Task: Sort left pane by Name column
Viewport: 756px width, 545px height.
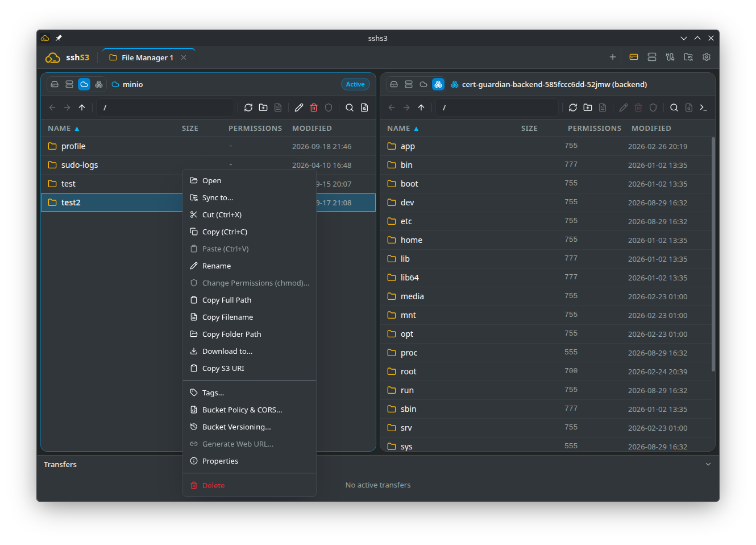Action: tap(63, 129)
